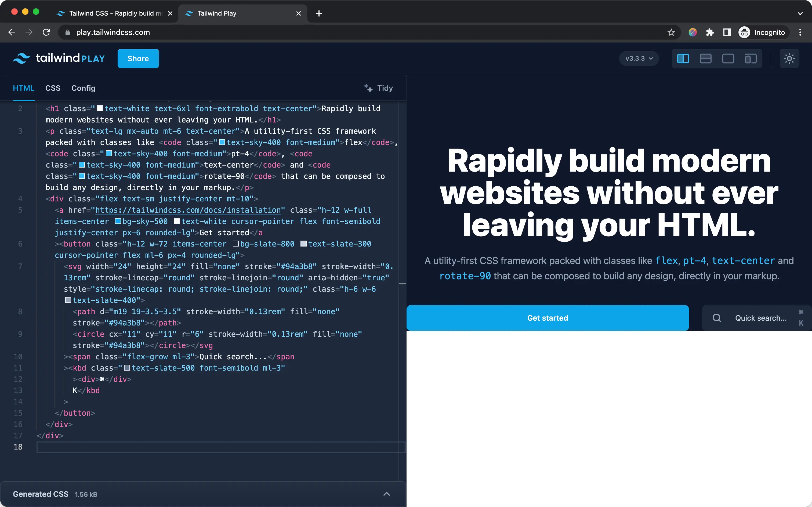
Task: Click the Get started button in preview
Action: (x=548, y=318)
